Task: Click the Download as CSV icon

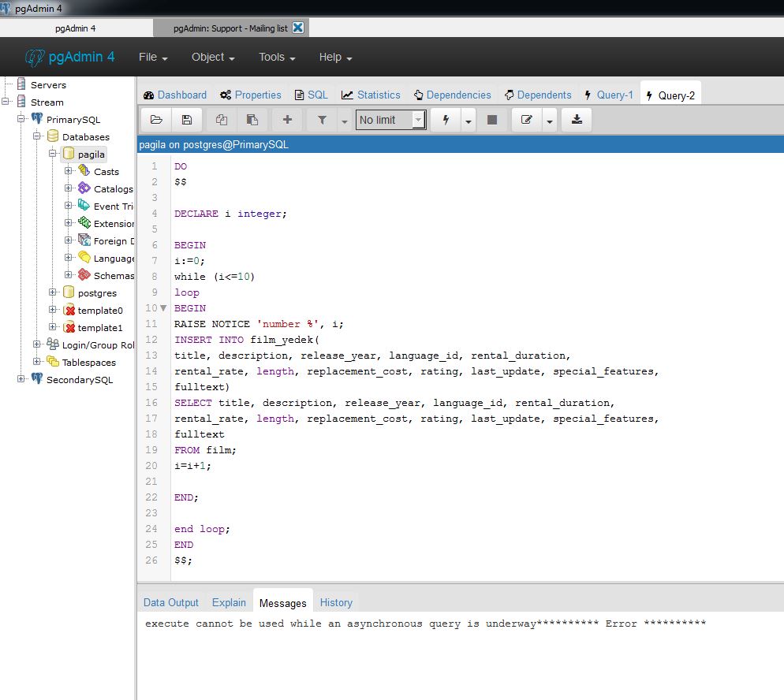Action: (577, 120)
